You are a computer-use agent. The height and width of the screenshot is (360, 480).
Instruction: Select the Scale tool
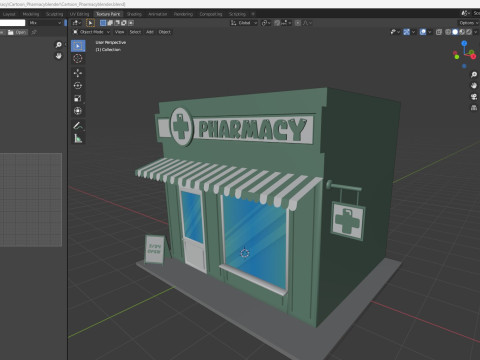[x=78, y=98]
